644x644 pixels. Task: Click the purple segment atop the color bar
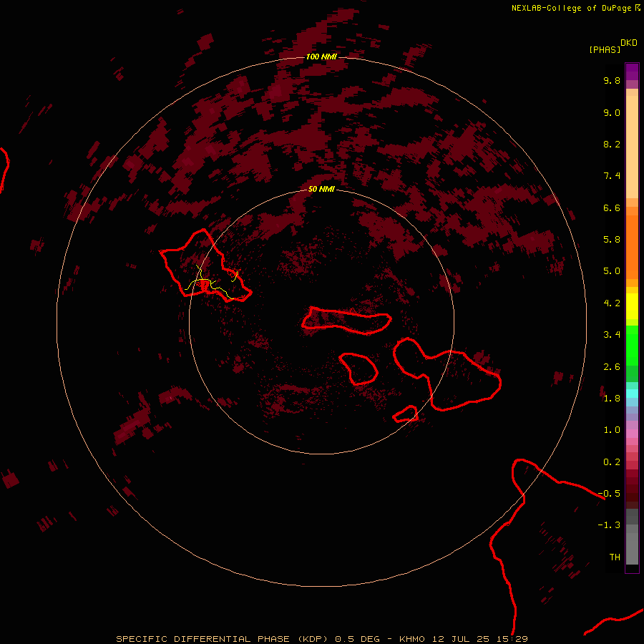[632, 72]
